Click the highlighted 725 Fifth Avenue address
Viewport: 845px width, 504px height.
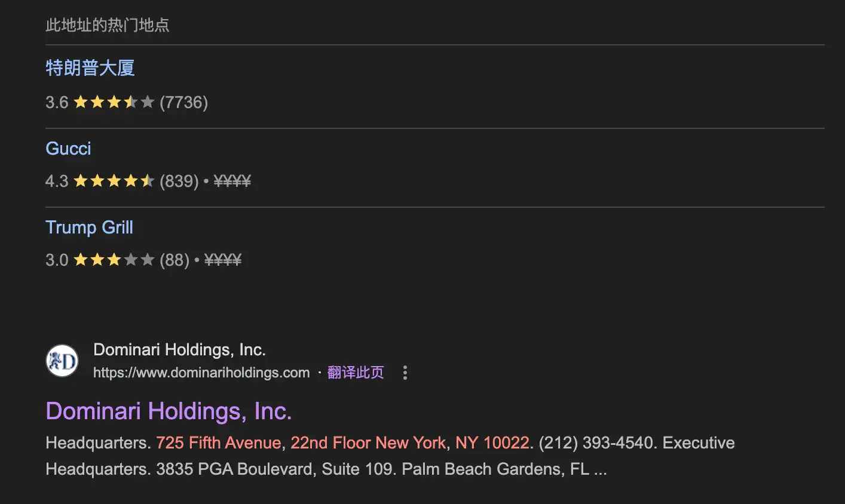click(x=218, y=443)
